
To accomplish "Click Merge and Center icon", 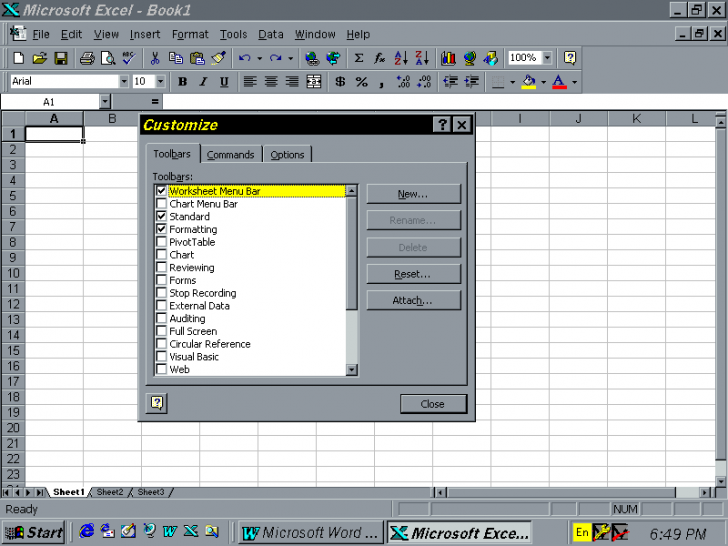I will click(x=314, y=82).
